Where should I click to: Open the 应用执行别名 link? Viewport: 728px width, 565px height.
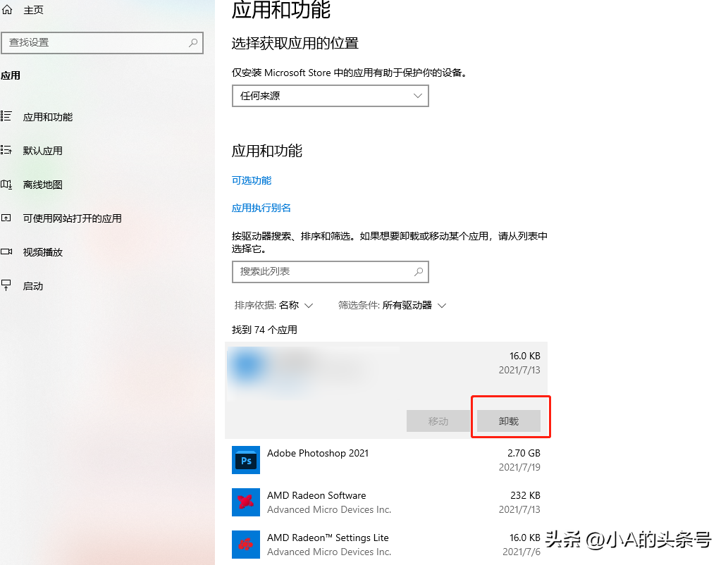pyautogui.click(x=261, y=208)
